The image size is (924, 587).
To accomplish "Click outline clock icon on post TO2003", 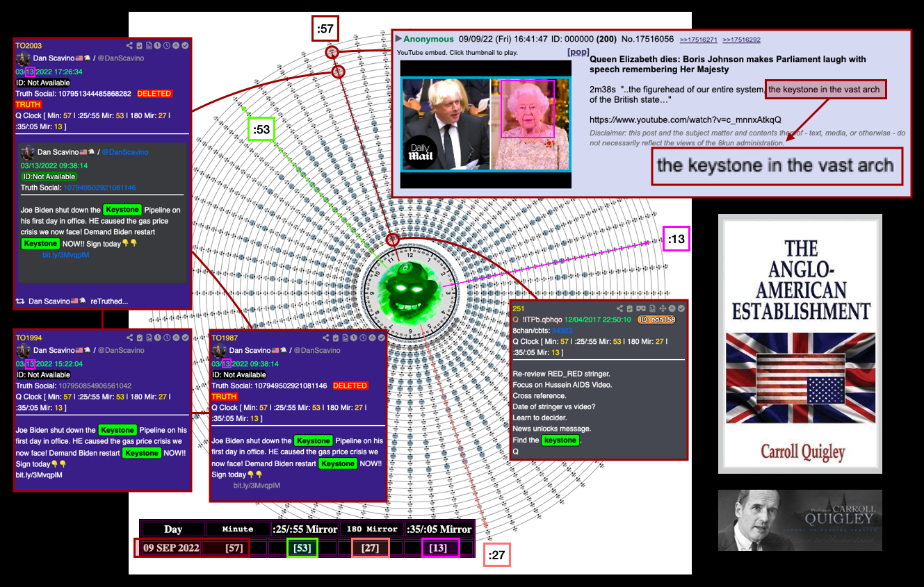I will coord(167,45).
